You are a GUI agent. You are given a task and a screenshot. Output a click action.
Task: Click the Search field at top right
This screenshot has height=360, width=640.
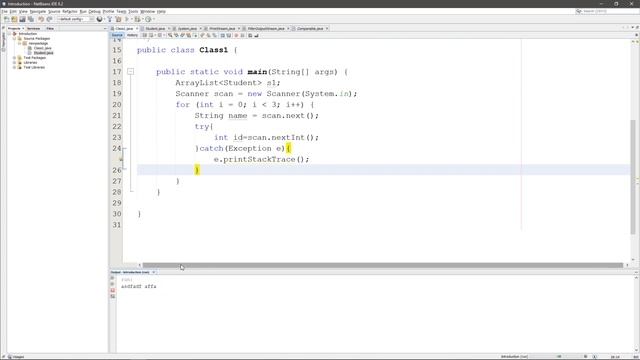click(x=607, y=11)
